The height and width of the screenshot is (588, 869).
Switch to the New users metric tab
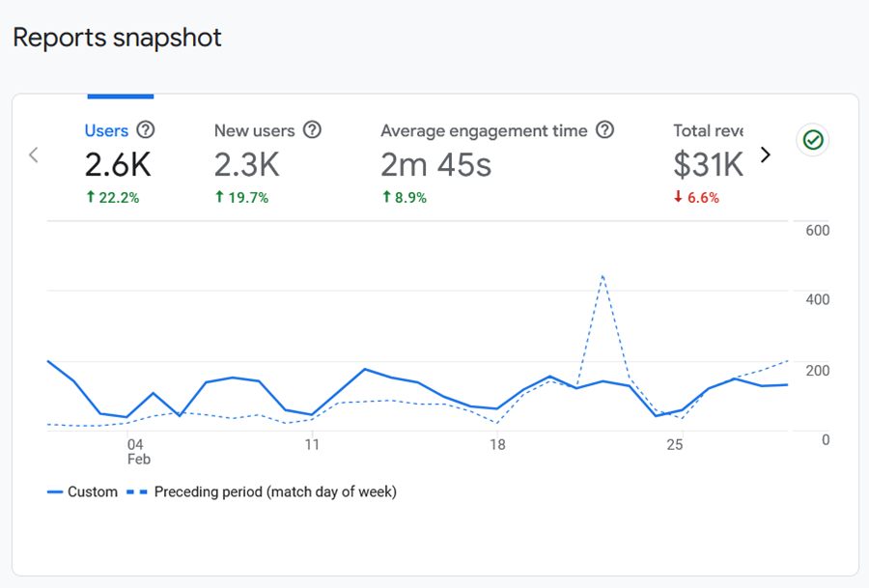click(254, 130)
